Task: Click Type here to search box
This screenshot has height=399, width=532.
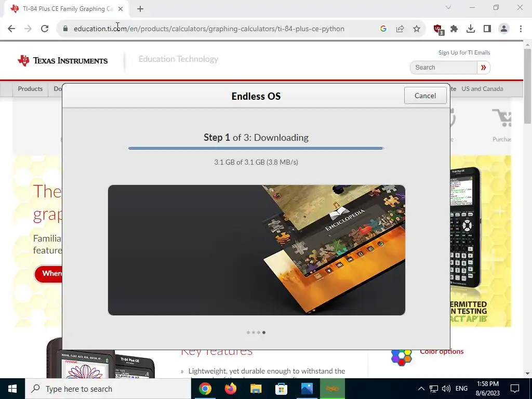Action: (108, 389)
